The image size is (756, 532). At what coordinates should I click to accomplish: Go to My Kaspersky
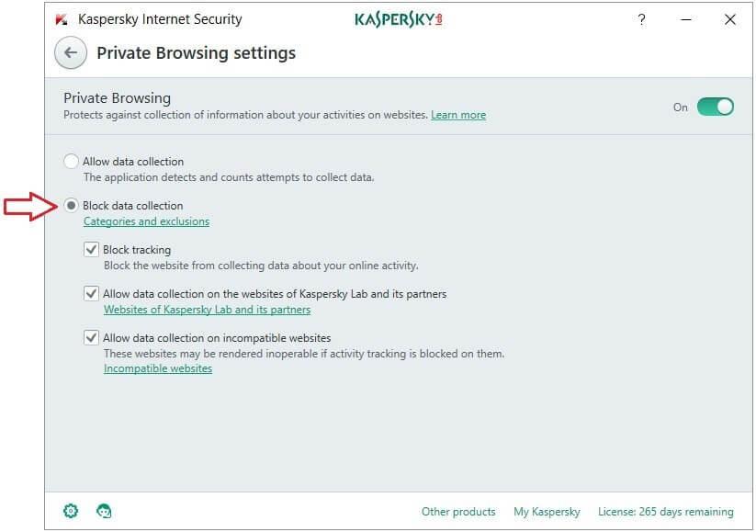coord(547,511)
